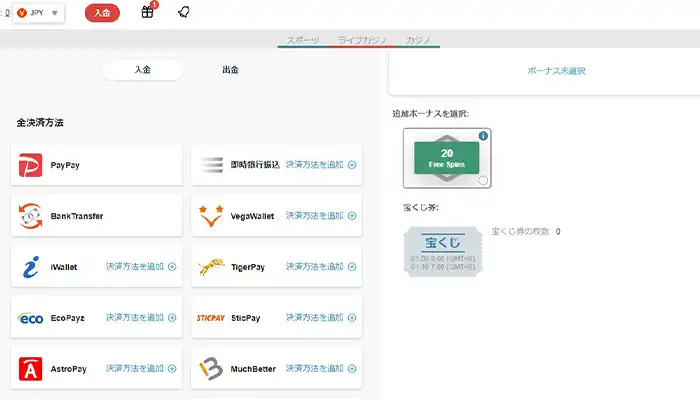Add payment method link for SticPay
700x400 pixels.
[315, 317]
